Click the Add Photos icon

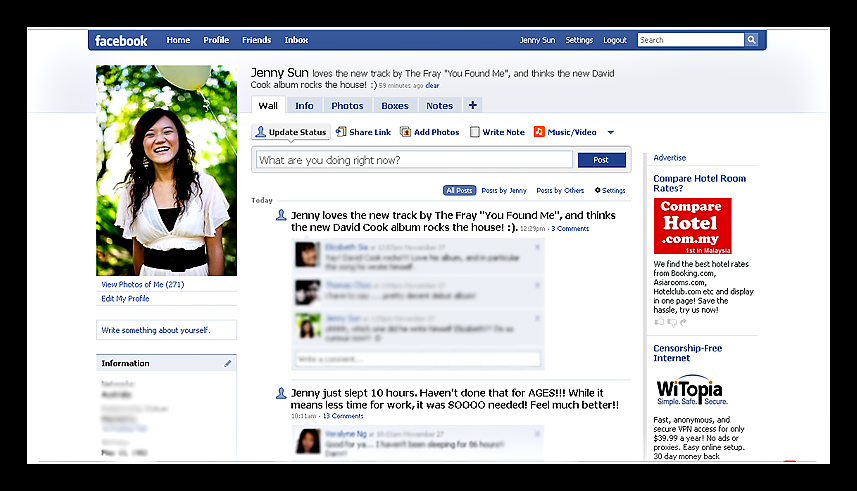point(406,132)
